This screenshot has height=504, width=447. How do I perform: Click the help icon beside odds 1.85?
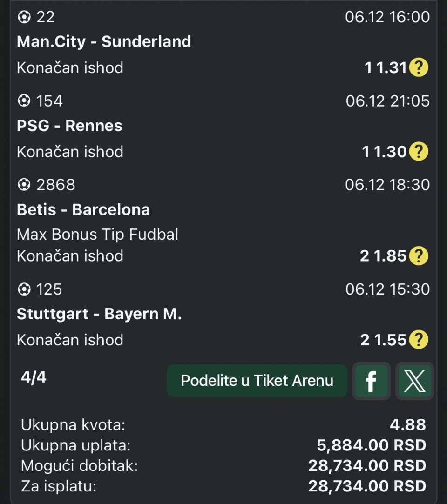click(x=418, y=256)
